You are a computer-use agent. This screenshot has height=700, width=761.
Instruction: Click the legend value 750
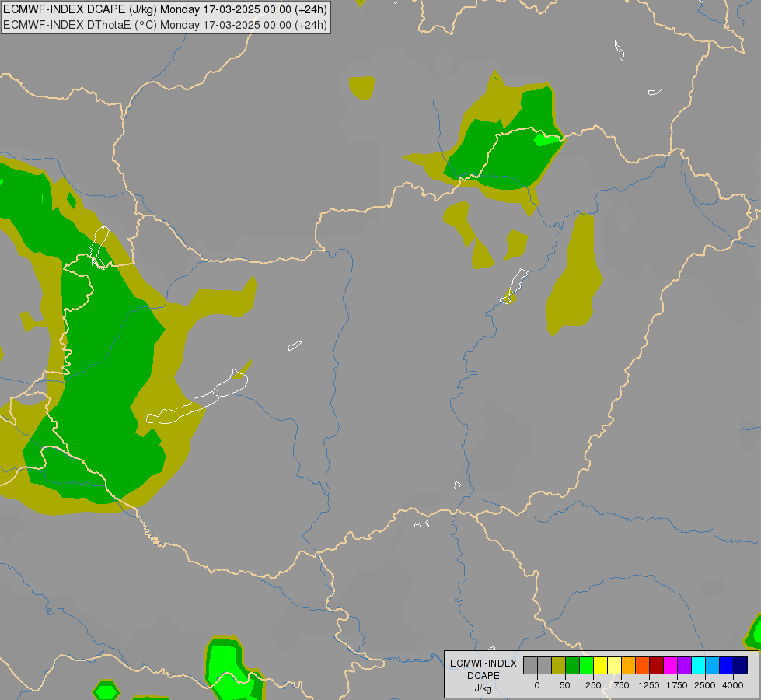click(x=621, y=685)
